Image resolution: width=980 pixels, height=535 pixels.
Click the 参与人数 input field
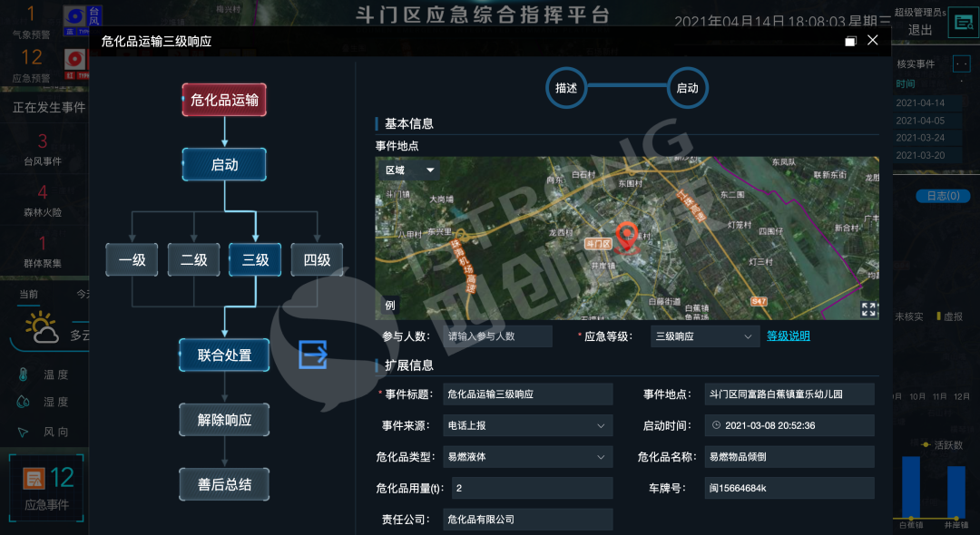497,336
